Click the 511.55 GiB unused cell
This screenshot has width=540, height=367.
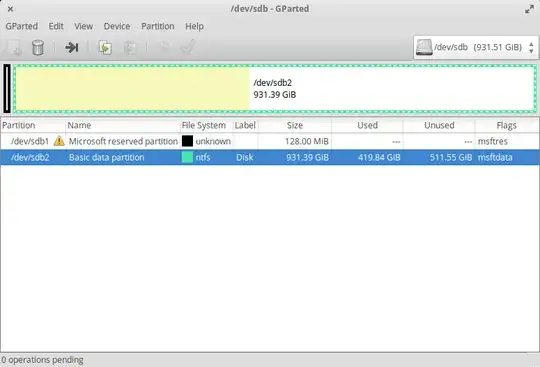click(451, 157)
